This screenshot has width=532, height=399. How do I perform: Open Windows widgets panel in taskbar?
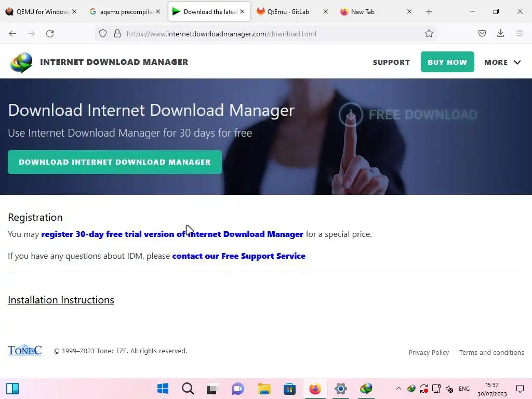click(x=12, y=389)
